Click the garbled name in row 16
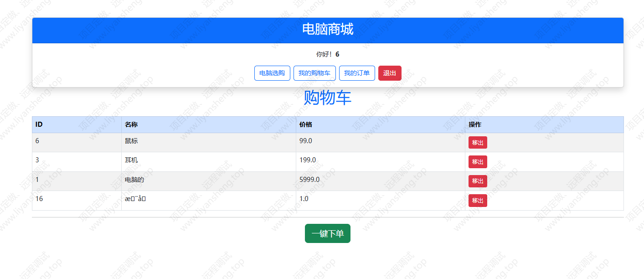The height and width of the screenshot is (279, 644). tap(135, 199)
